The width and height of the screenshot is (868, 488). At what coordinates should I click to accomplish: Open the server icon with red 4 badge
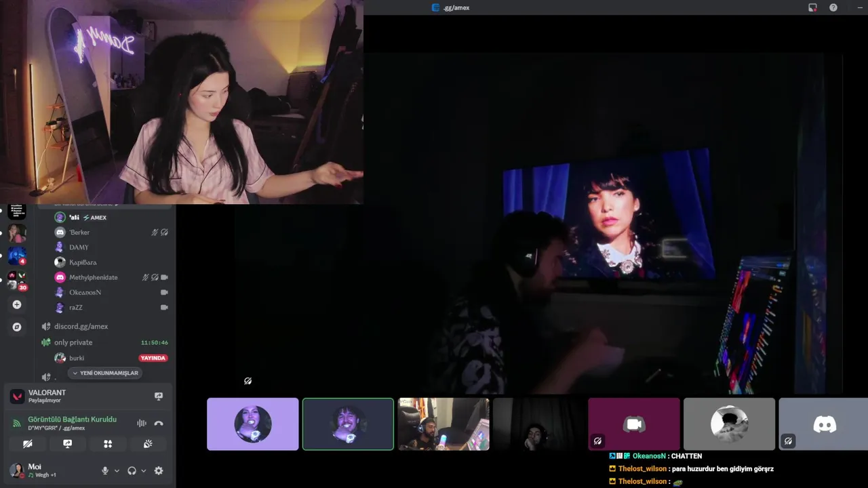(17, 256)
